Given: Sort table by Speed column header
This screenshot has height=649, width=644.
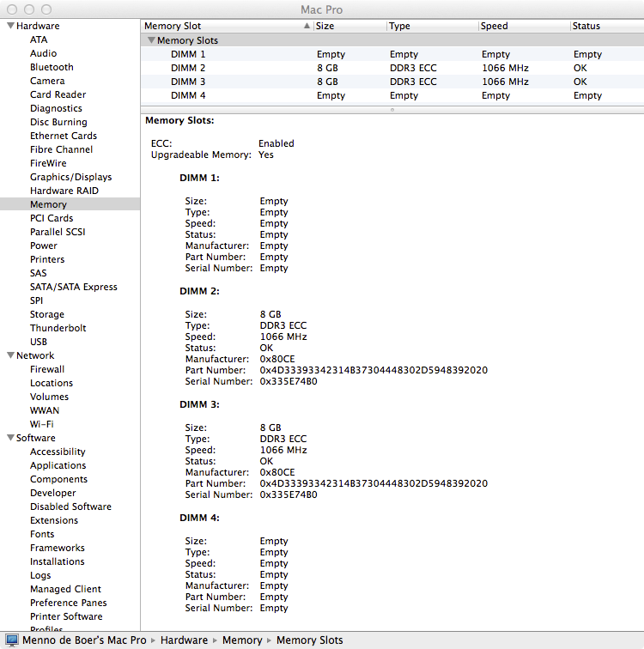Looking at the screenshot, I should 525,26.
